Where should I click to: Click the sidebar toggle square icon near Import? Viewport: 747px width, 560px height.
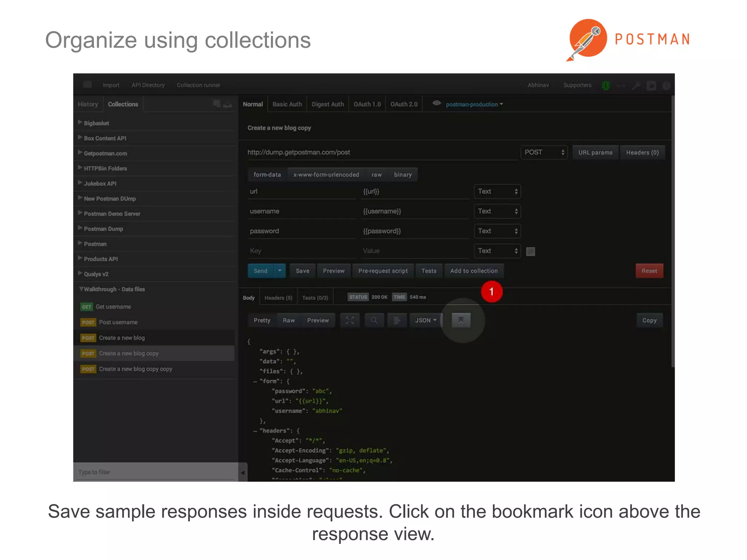click(x=88, y=85)
